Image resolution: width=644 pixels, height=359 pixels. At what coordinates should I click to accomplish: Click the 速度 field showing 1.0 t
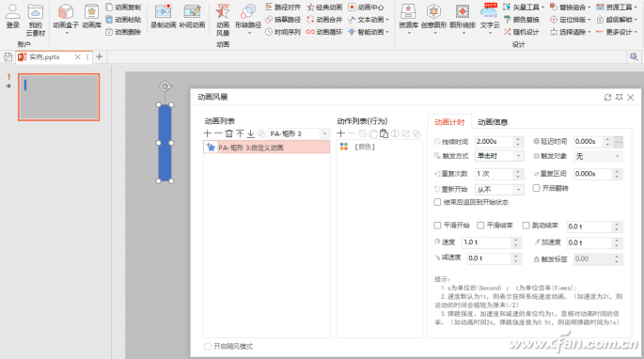487,242
